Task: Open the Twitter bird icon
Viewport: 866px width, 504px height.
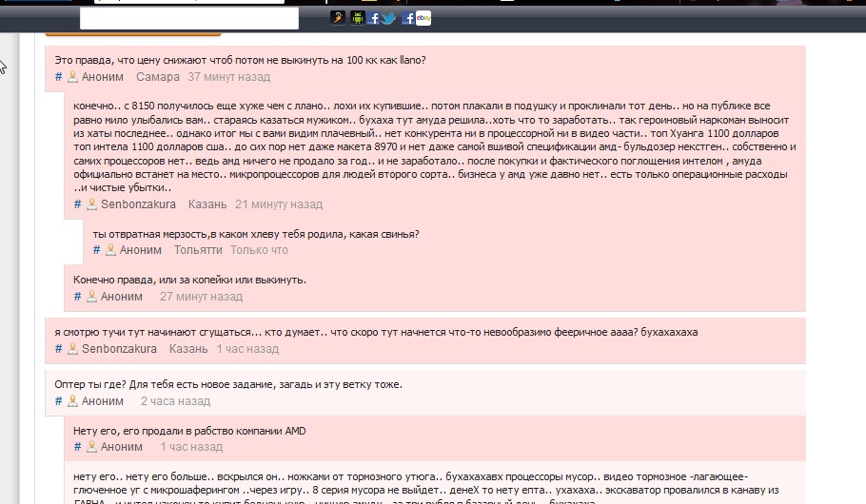Action: pos(388,17)
